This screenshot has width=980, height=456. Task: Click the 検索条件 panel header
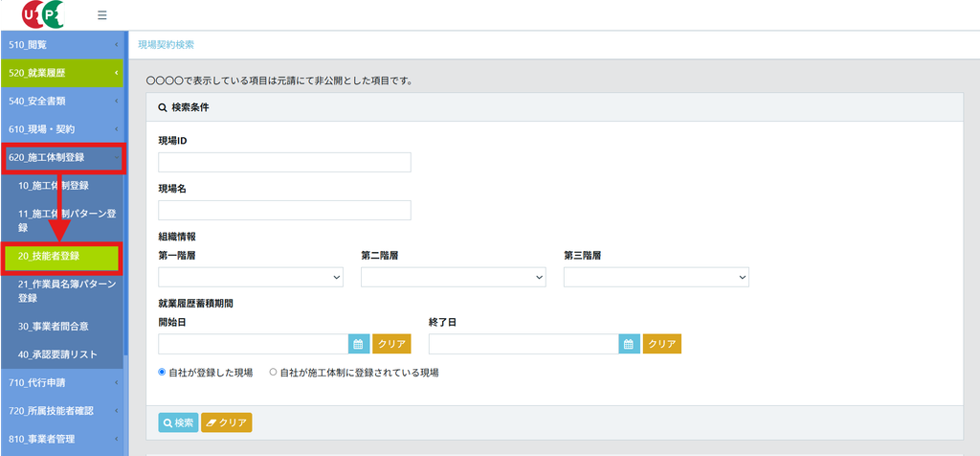pos(554,107)
